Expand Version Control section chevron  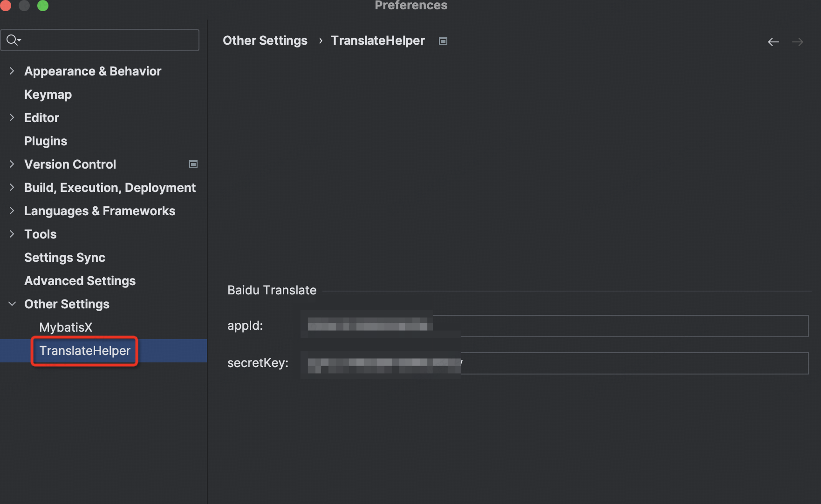click(x=12, y=164)
